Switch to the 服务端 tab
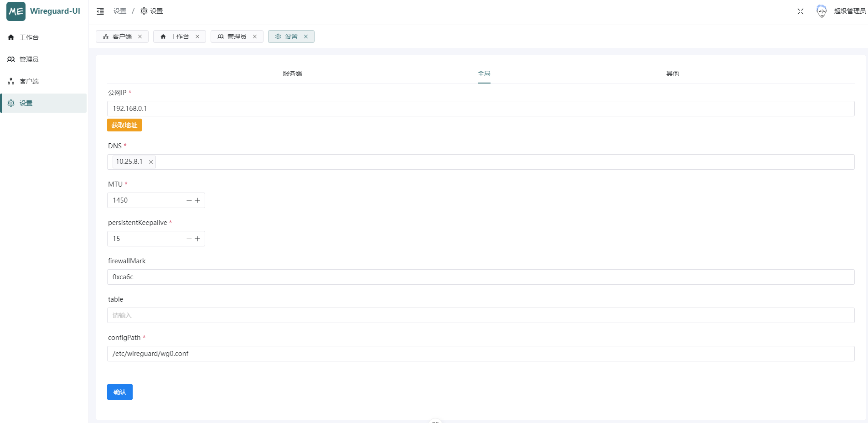The height and width of the screenshot is (423, 868). point(292,73)
